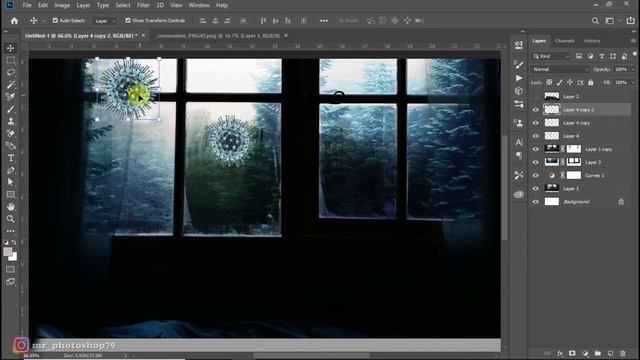Image resolution: width=640 pixels, height=360 pixels.
Task: Switch to the History tab
Action: pos(592,41)
